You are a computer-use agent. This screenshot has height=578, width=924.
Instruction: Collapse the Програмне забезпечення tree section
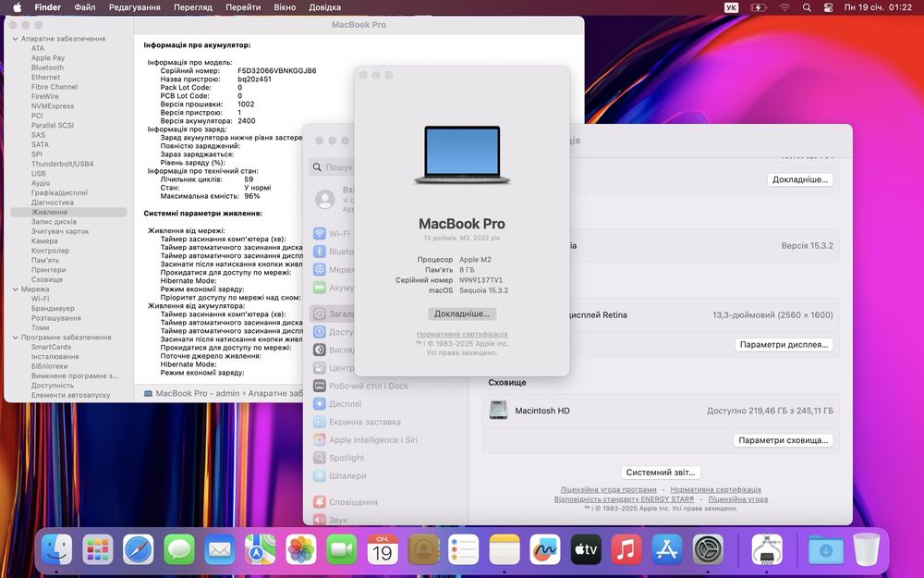pyautogui.click(x=16, y=338)
